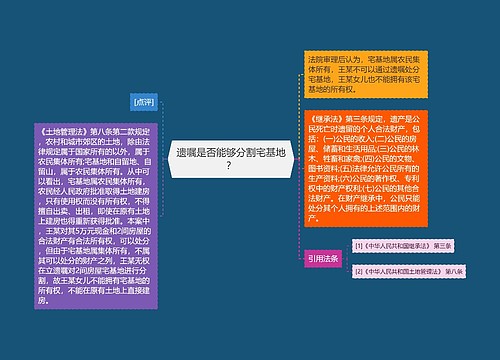Select the [1]《中华人民共和国继承法》第三条 node
Viewport: 500px width, 360px height.
(403, 246)
